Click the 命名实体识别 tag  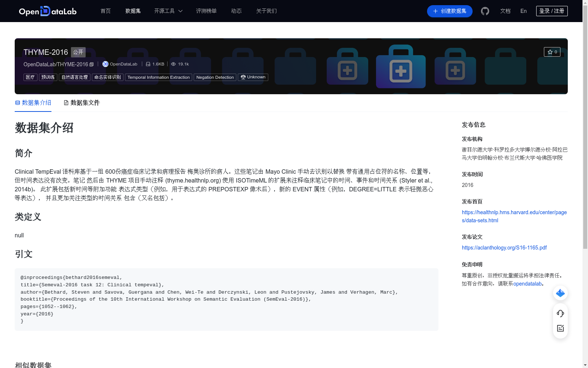coord(108,77)
